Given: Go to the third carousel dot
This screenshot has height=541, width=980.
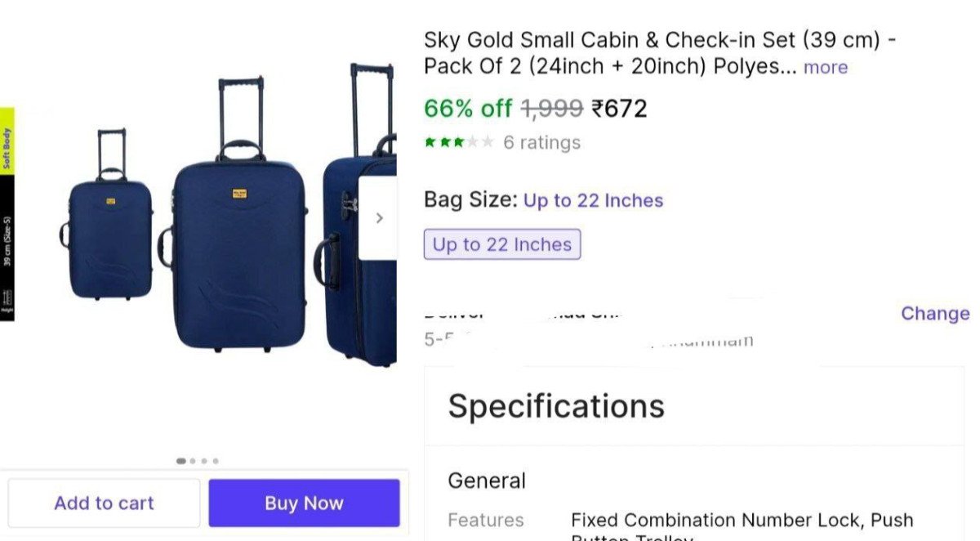Looking at the screenshot, I should tap(204, 461).
